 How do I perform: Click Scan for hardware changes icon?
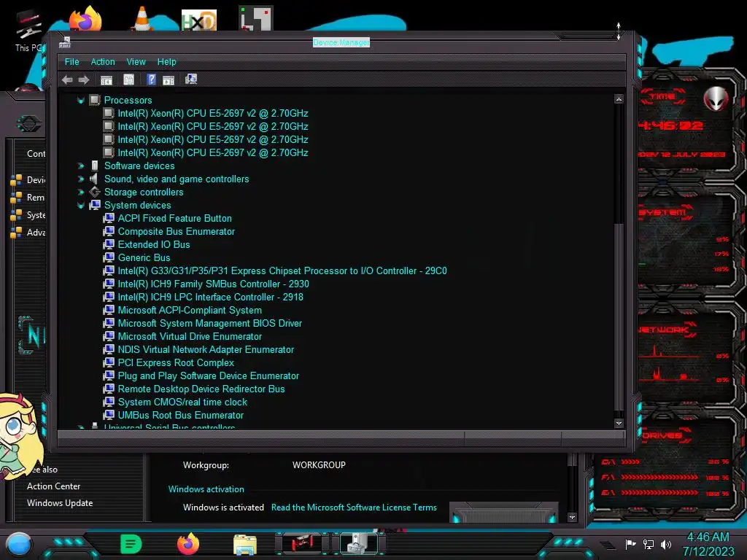coord(191,79)
